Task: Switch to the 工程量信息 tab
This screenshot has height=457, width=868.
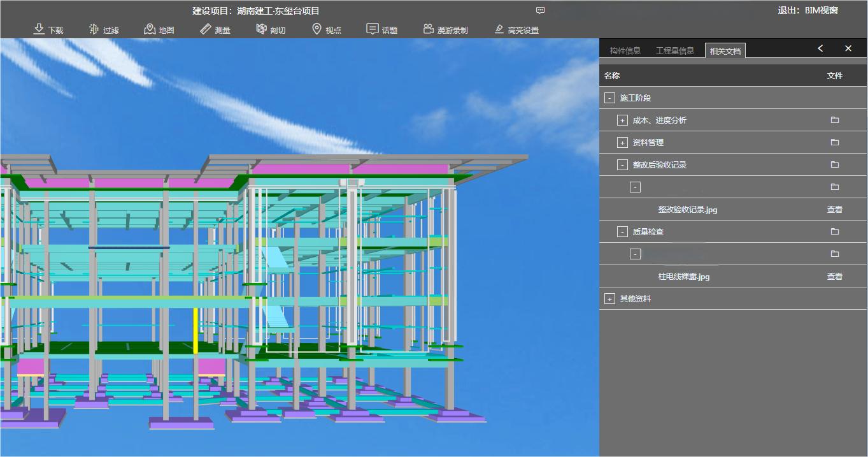Action: point(674,51)
